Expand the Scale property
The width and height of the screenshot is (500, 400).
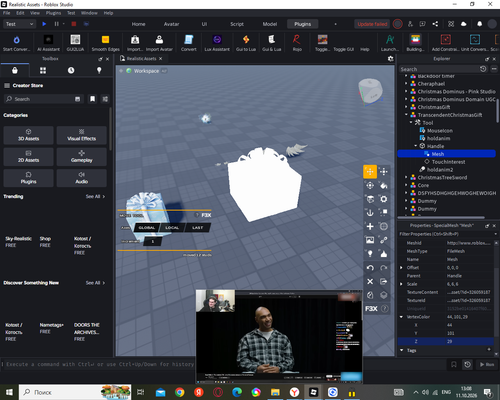[401, 284]
